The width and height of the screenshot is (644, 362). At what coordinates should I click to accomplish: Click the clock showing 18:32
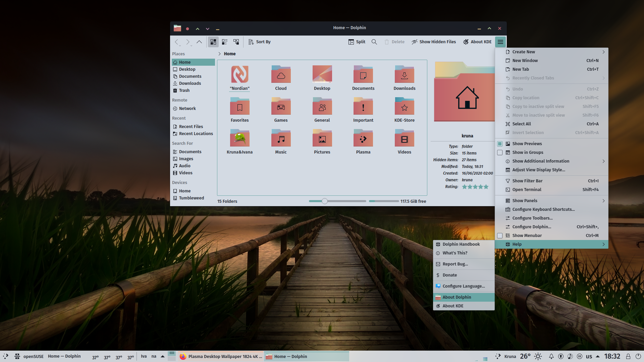[612, 356]
